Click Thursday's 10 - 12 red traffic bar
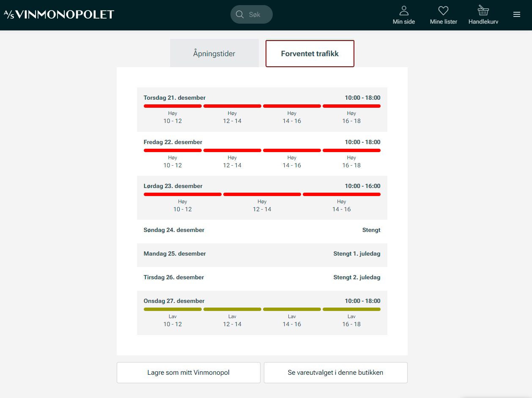 click(173, 106)
